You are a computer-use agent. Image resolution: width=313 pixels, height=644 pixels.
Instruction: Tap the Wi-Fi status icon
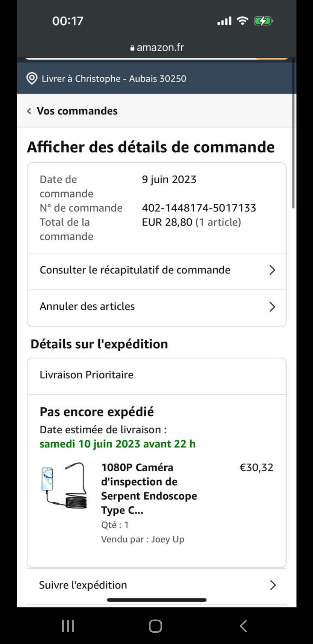[242, 21]
